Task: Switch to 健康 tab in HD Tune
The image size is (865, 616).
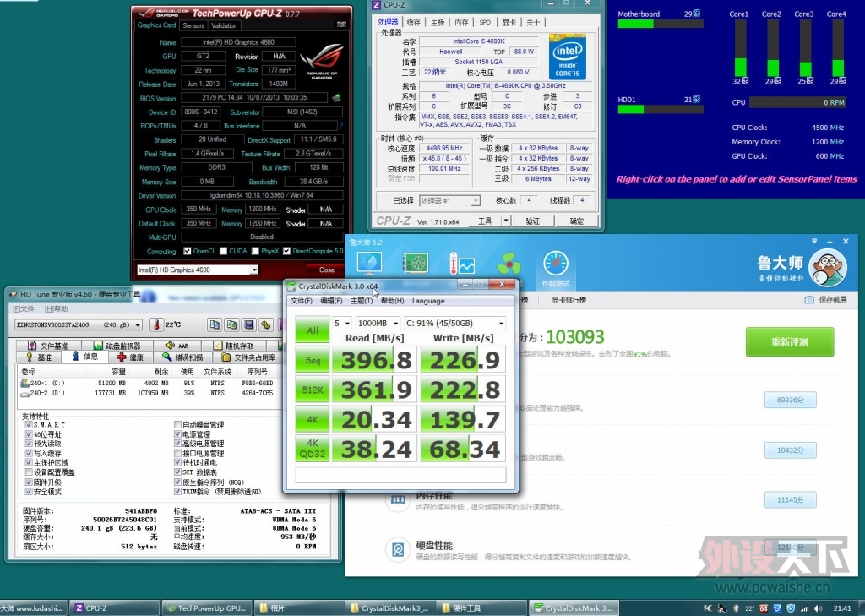Action: tap(129, 357)
